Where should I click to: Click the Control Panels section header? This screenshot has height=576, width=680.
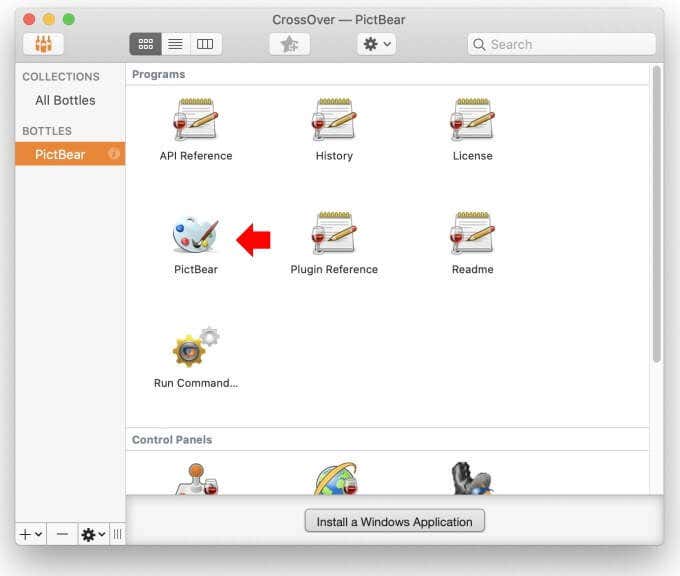pyautogui.click(x=172, y=440)
